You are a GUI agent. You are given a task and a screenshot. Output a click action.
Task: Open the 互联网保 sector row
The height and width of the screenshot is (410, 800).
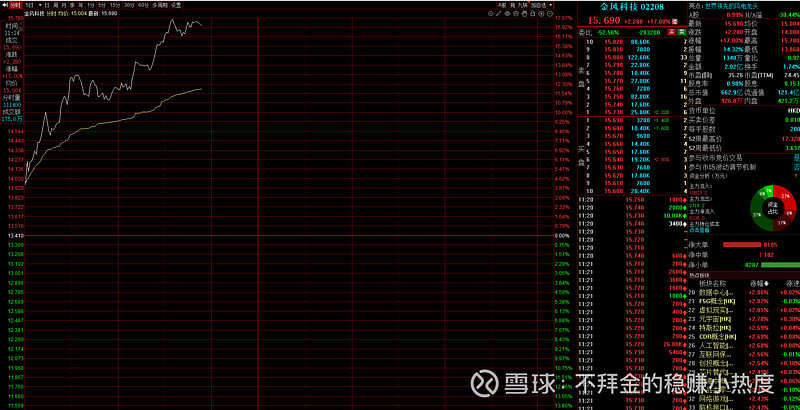(x=744, y=354)
